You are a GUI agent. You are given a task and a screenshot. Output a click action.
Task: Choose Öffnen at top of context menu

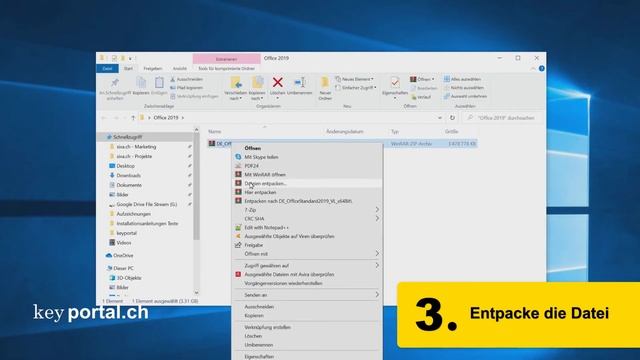click(253, 148)
